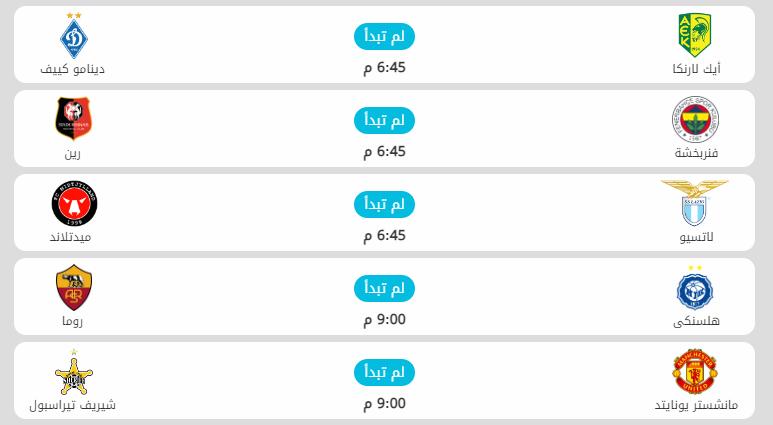Click the Lazio eagle crest

coord(695,204)
